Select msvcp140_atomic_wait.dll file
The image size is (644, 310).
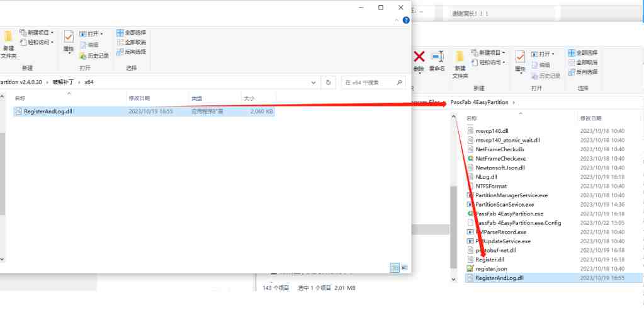[x=507, y=141]
